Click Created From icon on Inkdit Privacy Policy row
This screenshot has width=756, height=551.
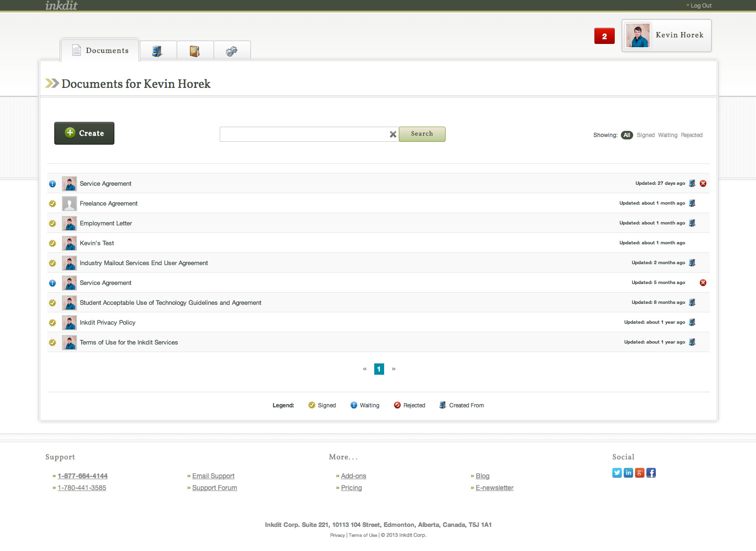click(x=692, y=322)
